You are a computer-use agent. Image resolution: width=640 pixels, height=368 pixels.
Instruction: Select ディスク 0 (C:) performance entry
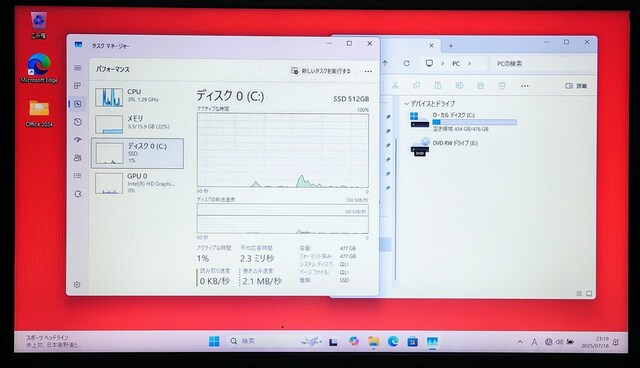click(x=138, y=153)
